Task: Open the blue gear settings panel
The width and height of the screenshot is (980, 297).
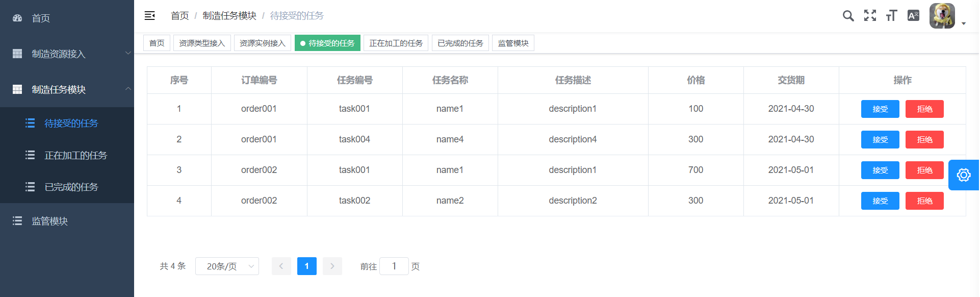Action: coord(963,175)
